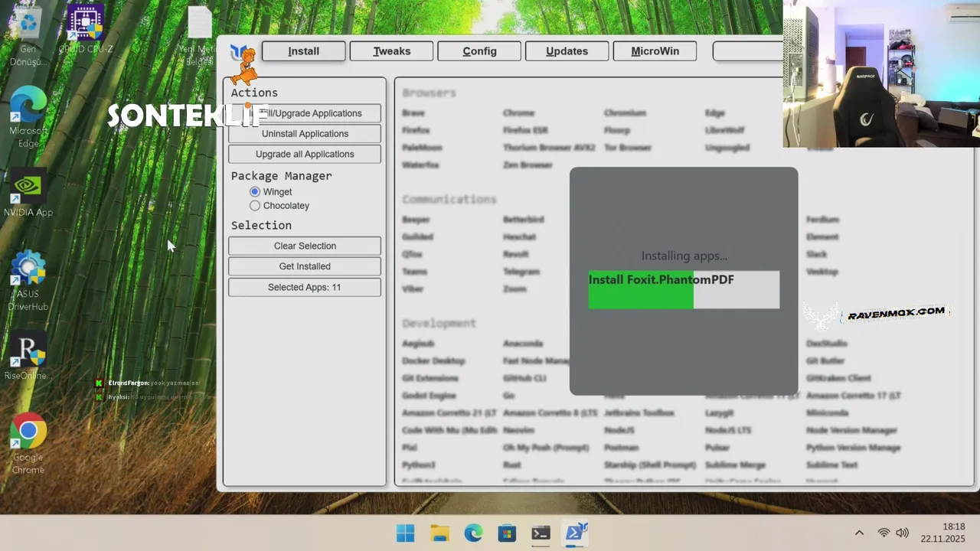This screenshot has width=980, height=551.
Task: Select Anaconda in Development list
Action: click(x=523, y=344)
